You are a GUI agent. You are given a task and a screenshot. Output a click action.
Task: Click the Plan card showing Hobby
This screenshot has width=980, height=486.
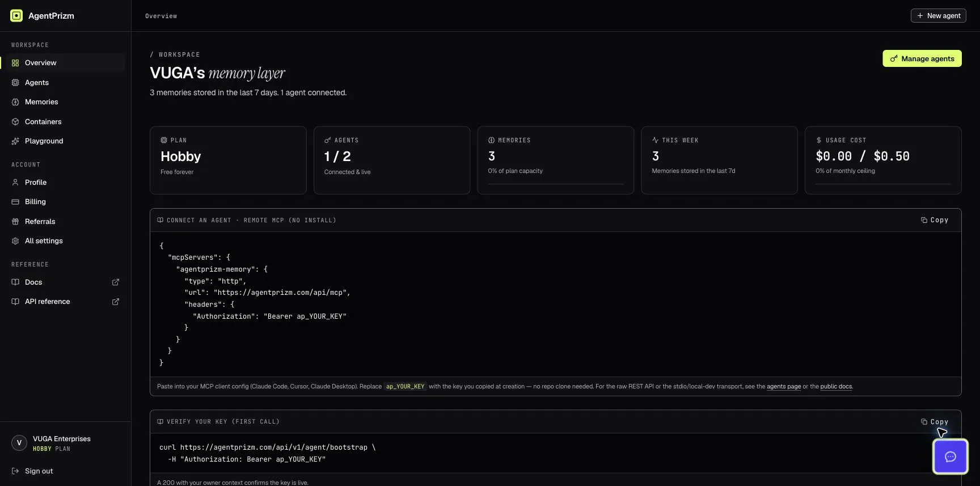[228, 160]
